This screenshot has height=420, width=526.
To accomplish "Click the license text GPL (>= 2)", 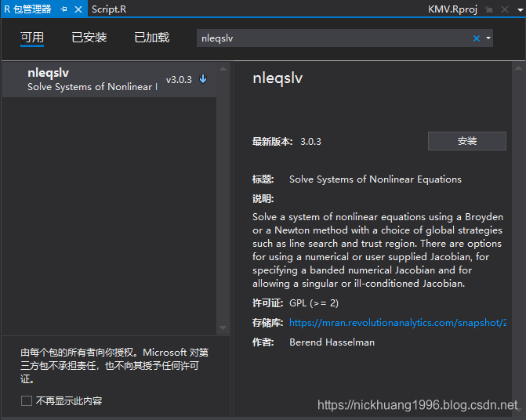I will [x=314, y=303].
